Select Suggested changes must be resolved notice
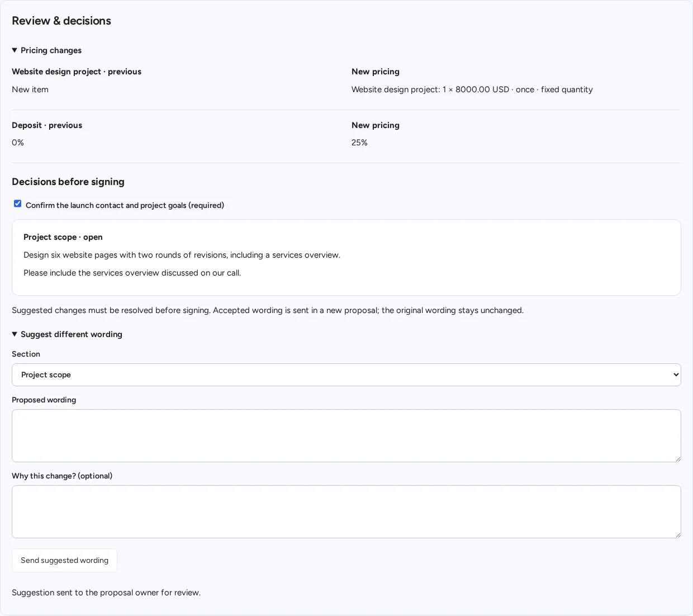693x616 pixels. coord(268,310)
